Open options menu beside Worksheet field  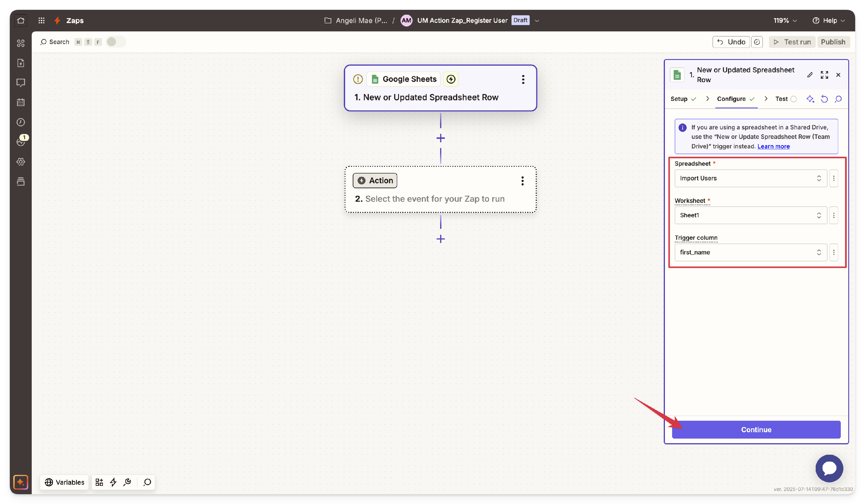point(833,215)
